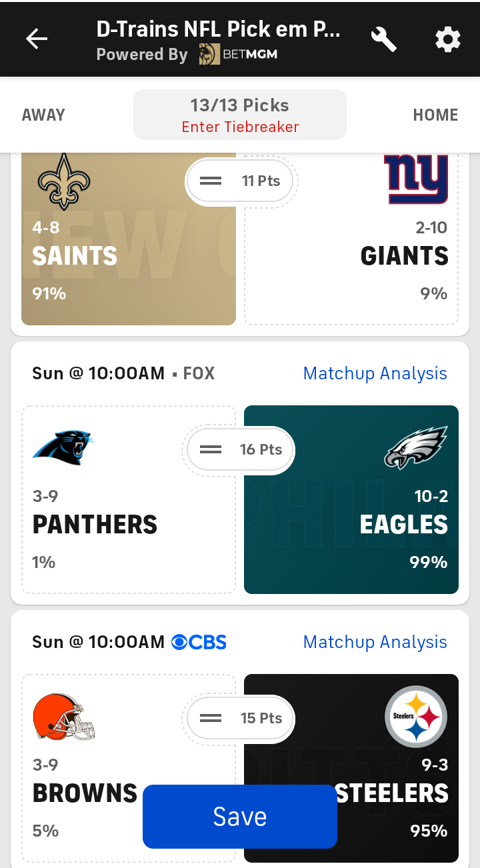The image size is (480, 868).
Task: Tap the 13/13 Picks Enter Tiebreaker banner
Action: [240, 115]
